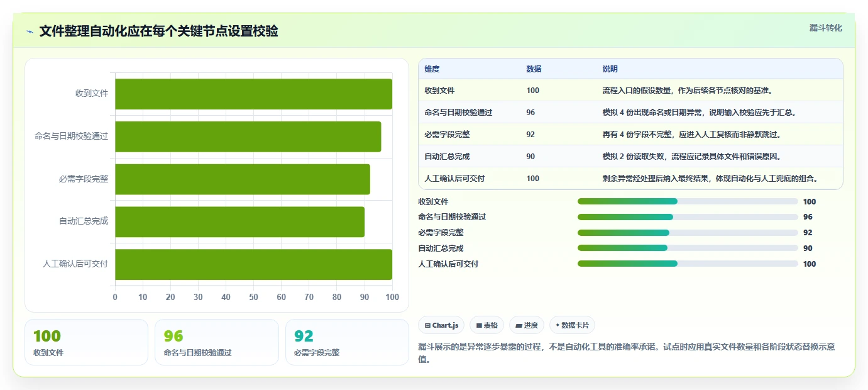Click the 说明 table column header
The width and height of the screenshot is (868, 390).
(x=610, y=69)
